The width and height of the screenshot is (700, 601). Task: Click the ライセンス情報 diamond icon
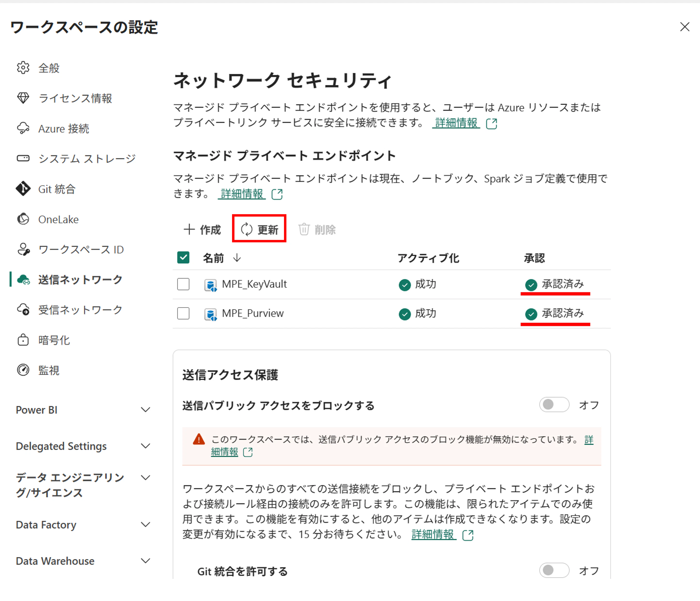click(x=23, y=98)
